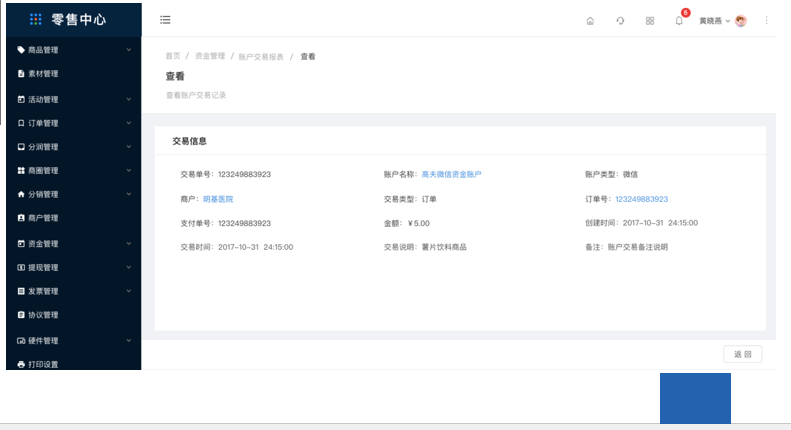
Task: Click the 交易信息 section heading
Action: (x=189, y=141)
